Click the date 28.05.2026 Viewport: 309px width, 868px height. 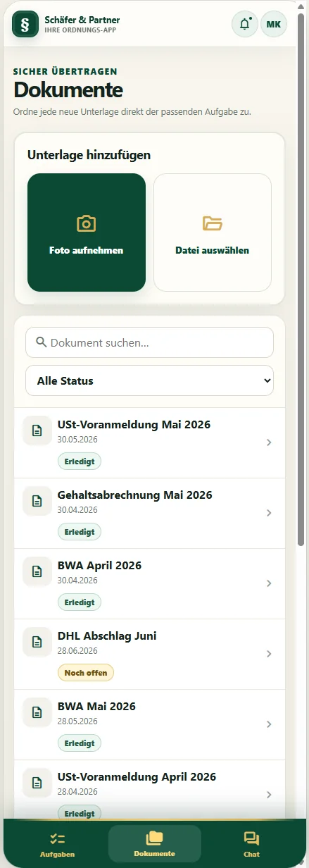(x=77, y=721)
